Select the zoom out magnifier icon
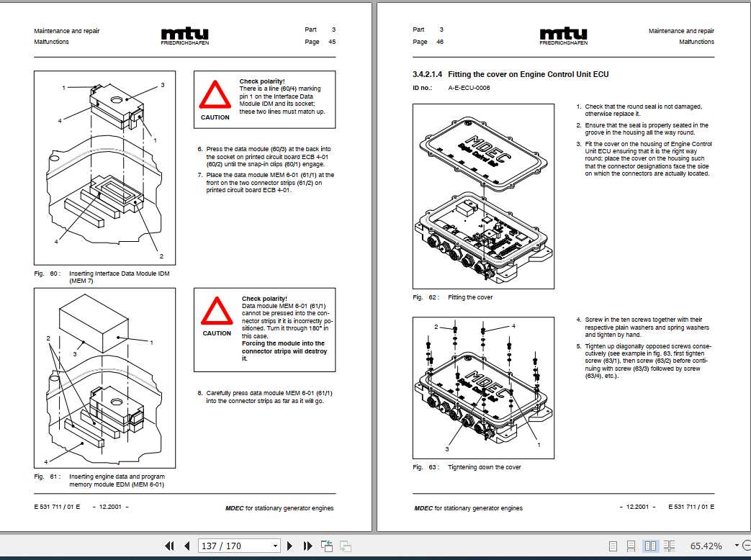751x560 pixels. tap(747, 546)
